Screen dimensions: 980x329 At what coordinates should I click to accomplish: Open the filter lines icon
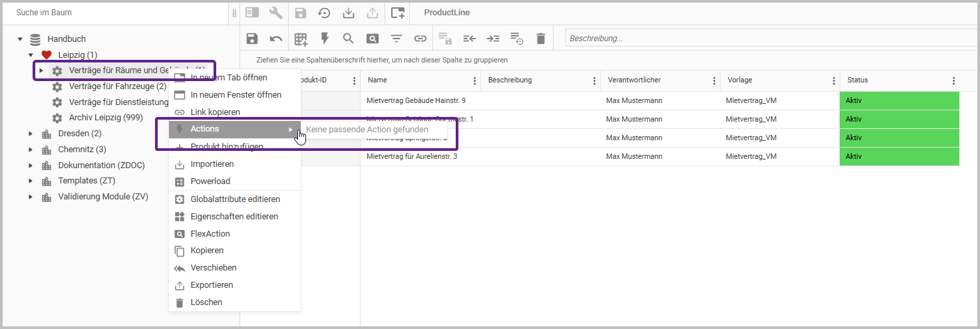point(397,39)
